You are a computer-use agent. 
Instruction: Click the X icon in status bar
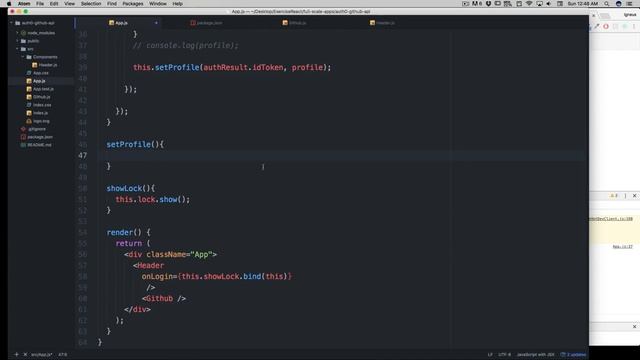pyautogui.click(x=25, y=355)
